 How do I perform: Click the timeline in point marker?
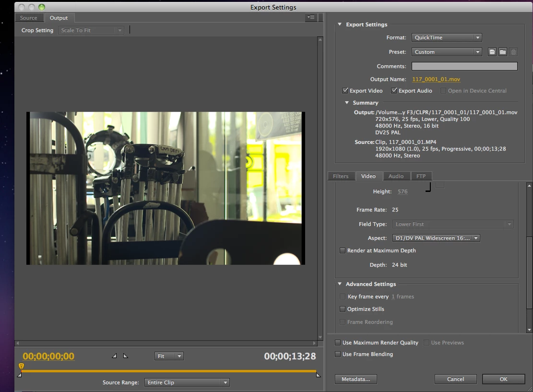pyautogui.click(x=19, y=375)
